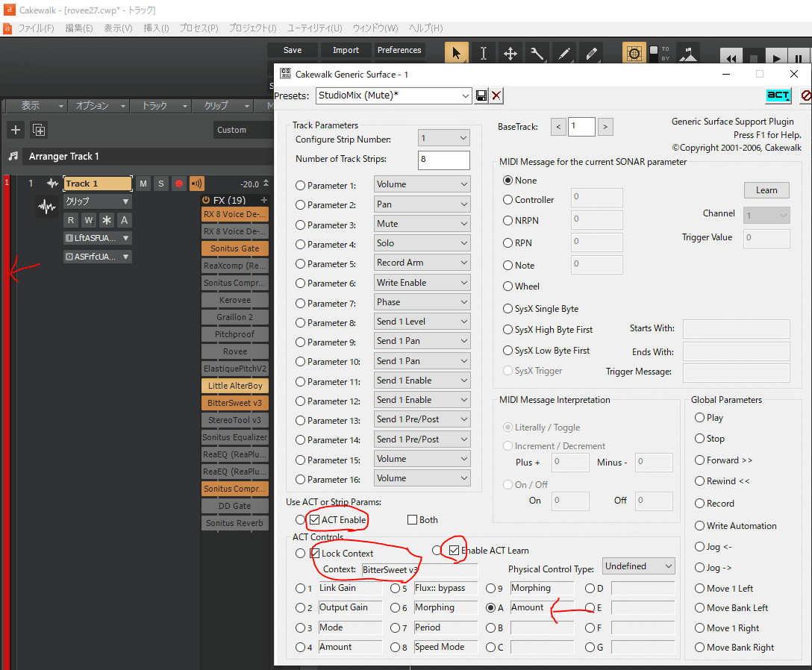
Task: Decrease BaseTrack with < button
Action: pyautogui.click(x=558, y=127)
